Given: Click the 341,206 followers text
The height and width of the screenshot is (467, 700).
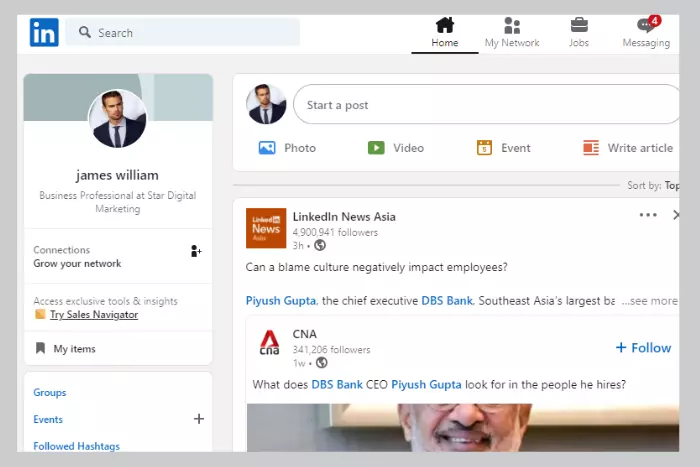Looking at the screenshot, I should point(331,350).
